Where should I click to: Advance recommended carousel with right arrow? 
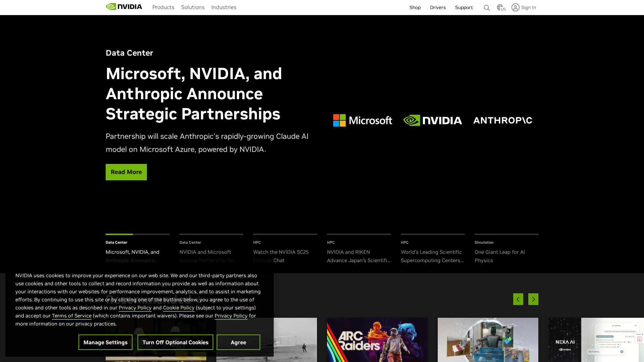533,299
